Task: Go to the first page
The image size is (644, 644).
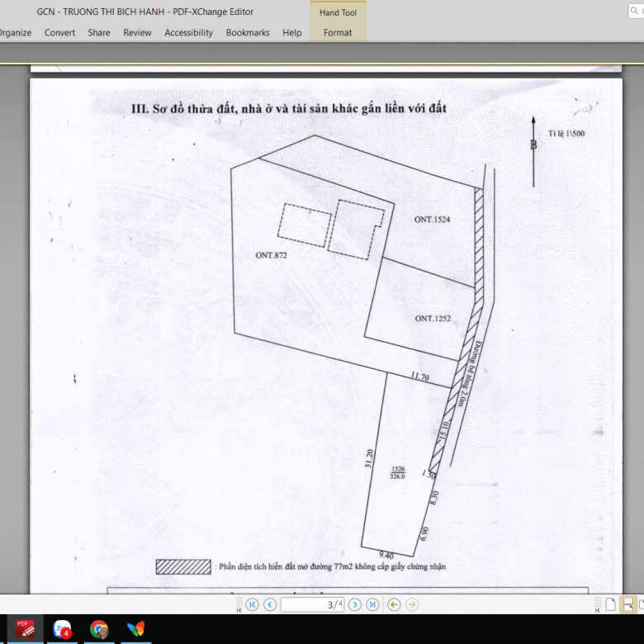Action: pos(253,604)
